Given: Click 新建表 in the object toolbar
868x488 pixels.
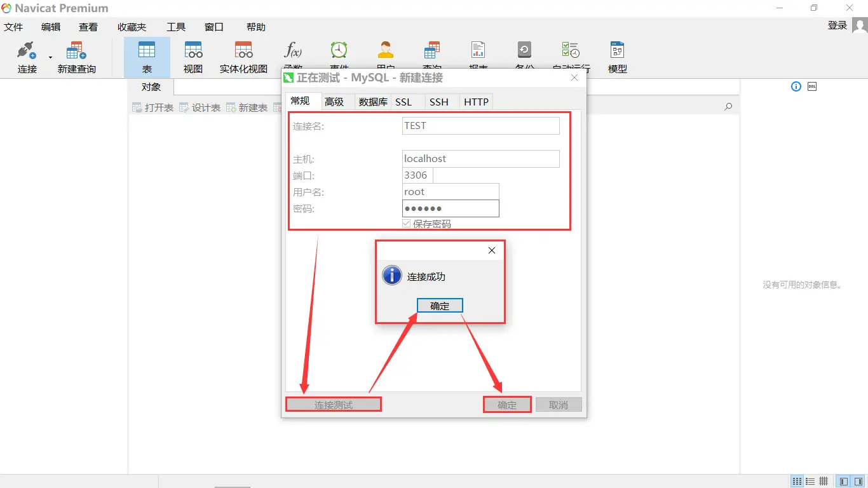Looking at the screenshot, I should coord(247,108).
